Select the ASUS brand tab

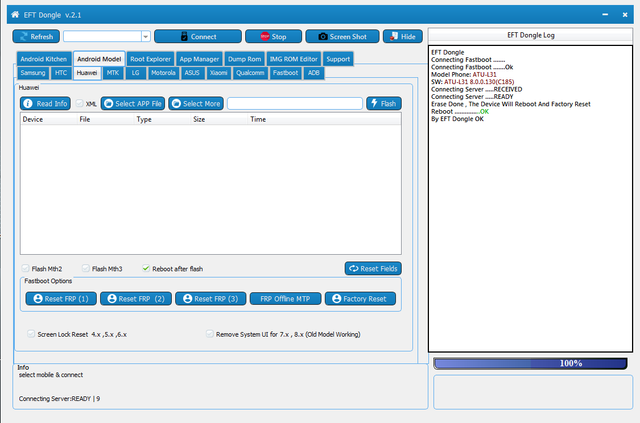click(x=192, y=73)
